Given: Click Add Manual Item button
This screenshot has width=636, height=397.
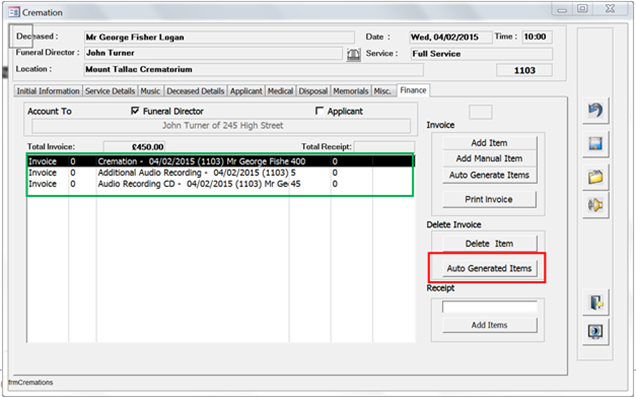Looking at the screenshot, I should click(x=489, y=159).
